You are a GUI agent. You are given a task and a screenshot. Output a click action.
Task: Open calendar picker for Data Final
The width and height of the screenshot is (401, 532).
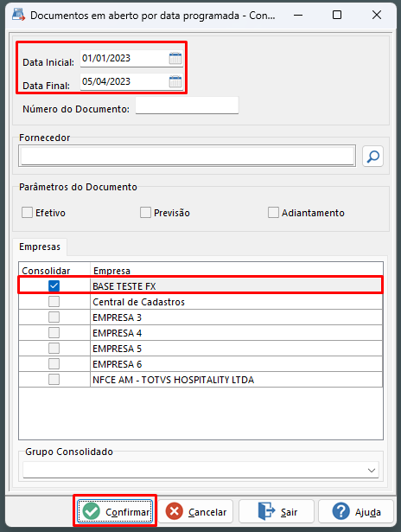pos(175,82)
